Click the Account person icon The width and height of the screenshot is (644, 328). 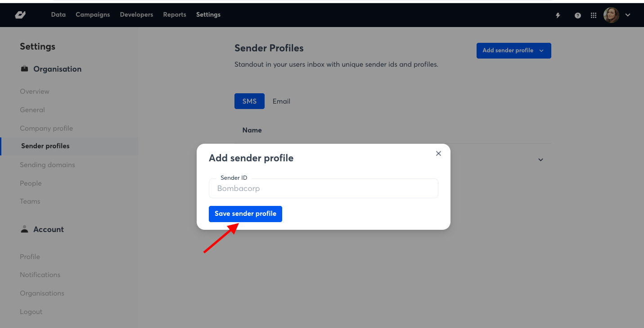click(24, 229)
